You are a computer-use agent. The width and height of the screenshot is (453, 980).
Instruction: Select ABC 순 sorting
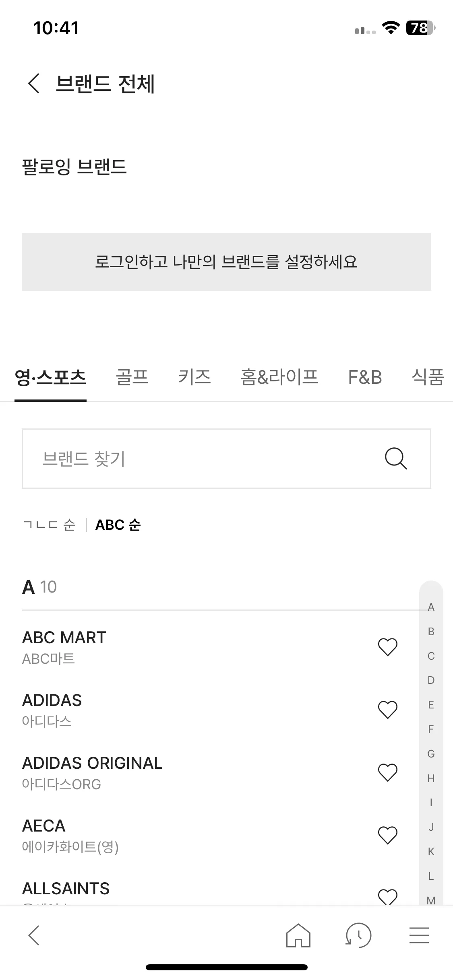(x=118, y=525)
